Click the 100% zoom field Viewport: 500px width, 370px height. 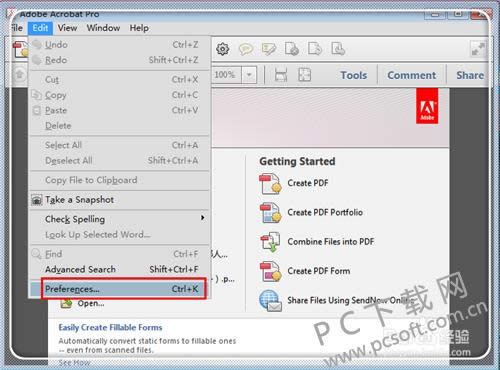click(227, 75)
